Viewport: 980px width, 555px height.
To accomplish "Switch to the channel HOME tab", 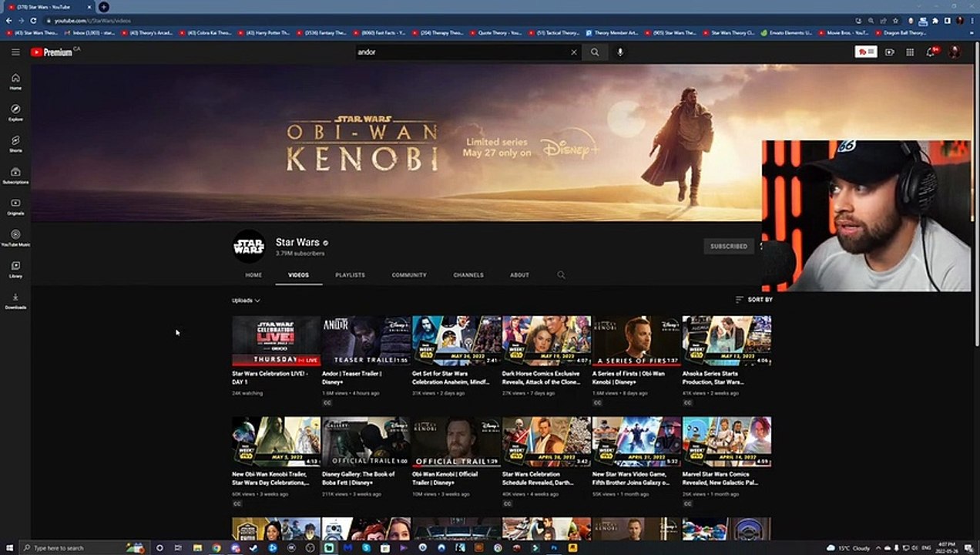I will [253, 275].
